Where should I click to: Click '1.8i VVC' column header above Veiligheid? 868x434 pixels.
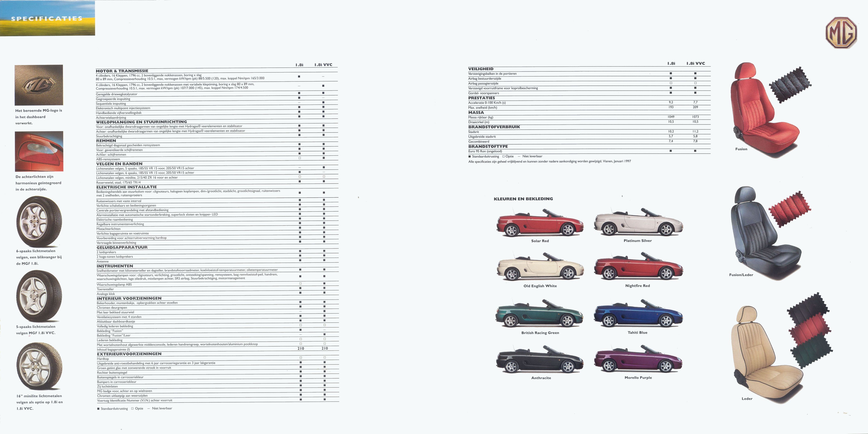696,63
